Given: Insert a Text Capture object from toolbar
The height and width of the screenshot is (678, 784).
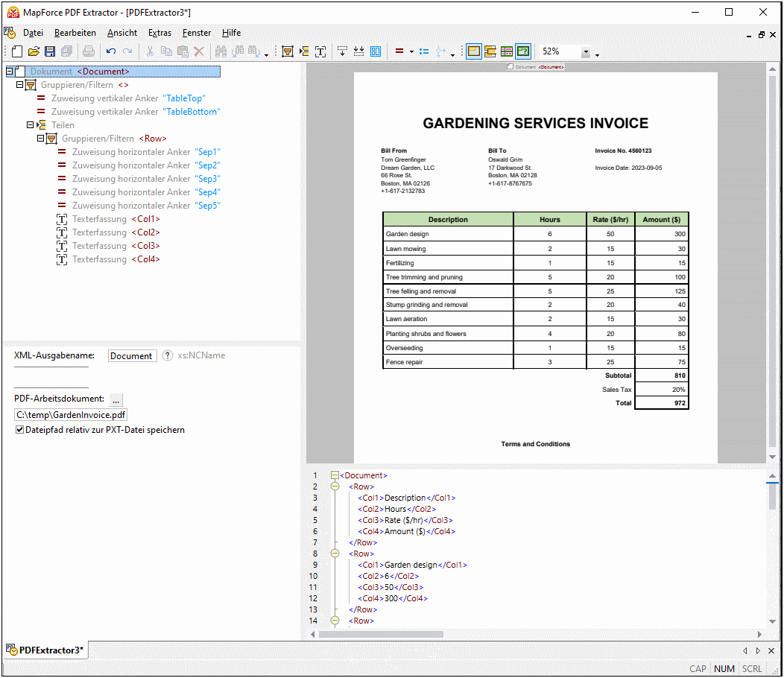Looking at the screenshot, I should coord(320,51).
